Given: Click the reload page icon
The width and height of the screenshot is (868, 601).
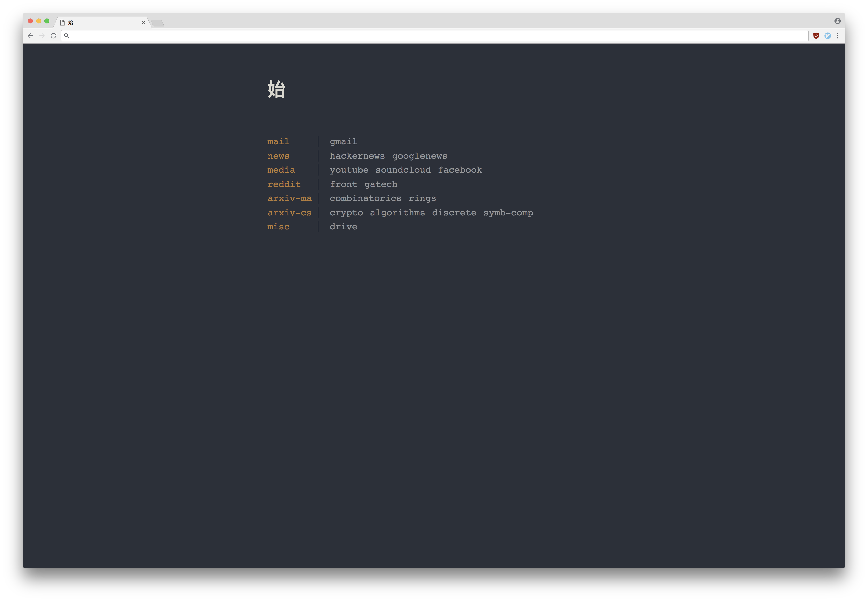Looking at the screenshot, I should 53,36.
